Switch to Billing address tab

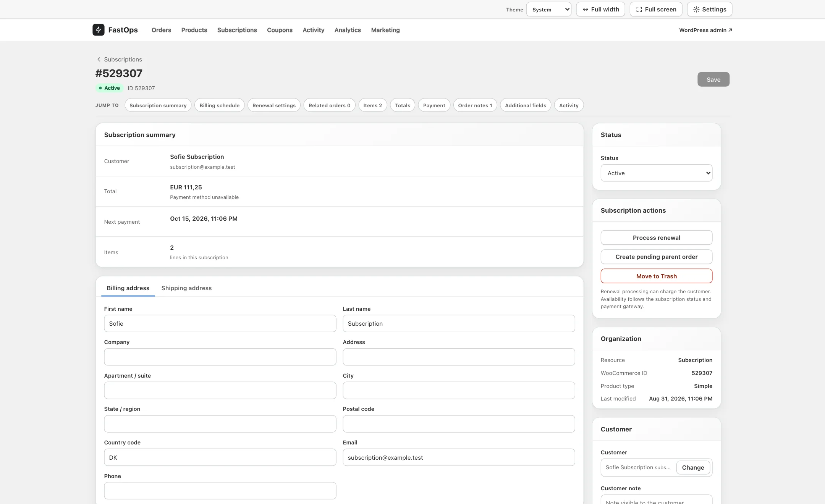pos(128,288)
